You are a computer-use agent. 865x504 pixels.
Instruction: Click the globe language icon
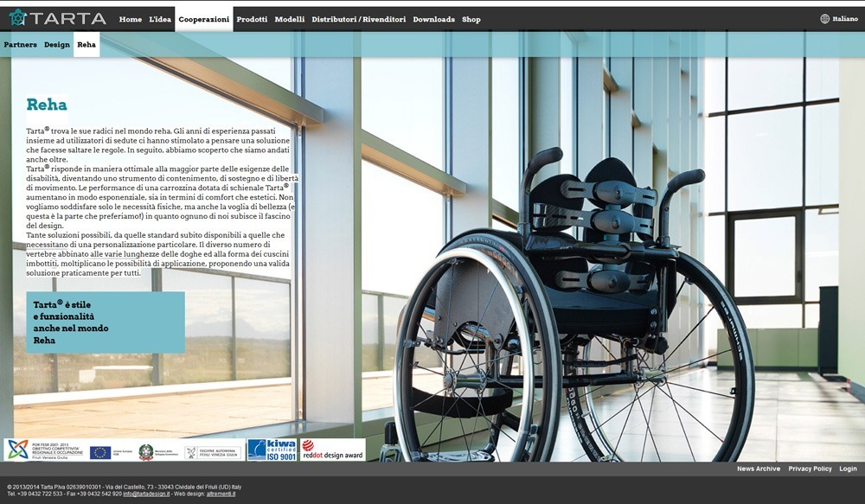[824, 19]
